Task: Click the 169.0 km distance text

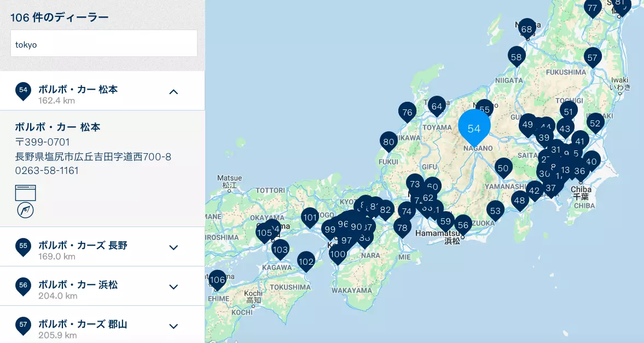Action: (57, 257)
